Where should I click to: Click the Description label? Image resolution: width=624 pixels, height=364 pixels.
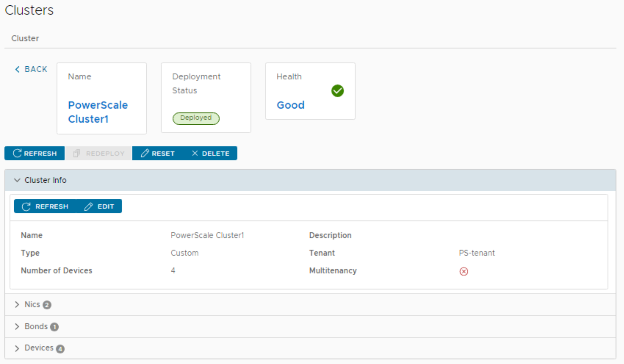(330, 235)
